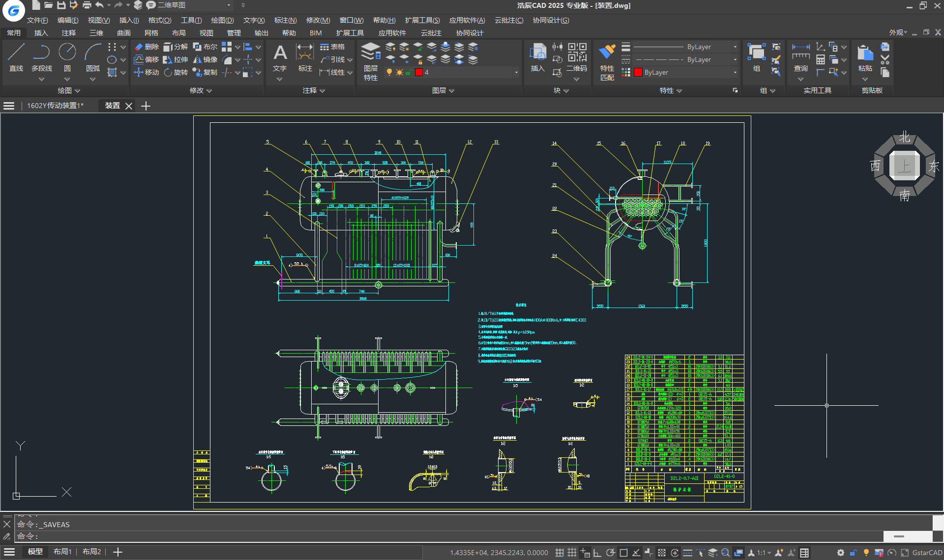
Task: Activate the Mirror (镜像) tool
Action: pos(206,59)
